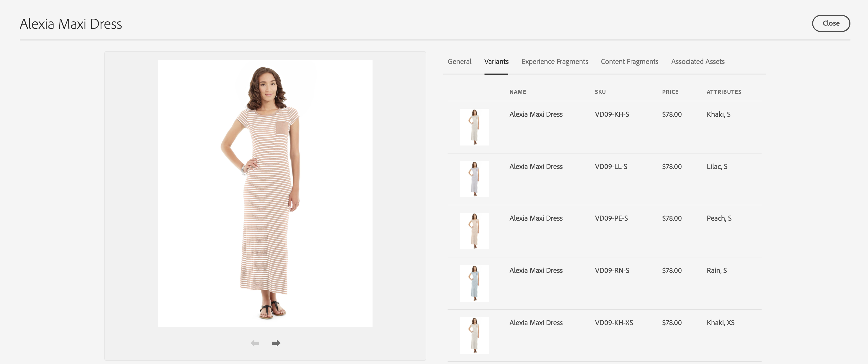Image resolution: width=868 pixels, height=364 pixels.
Task: Click the previous image arrow
Action: pos(255,343)
